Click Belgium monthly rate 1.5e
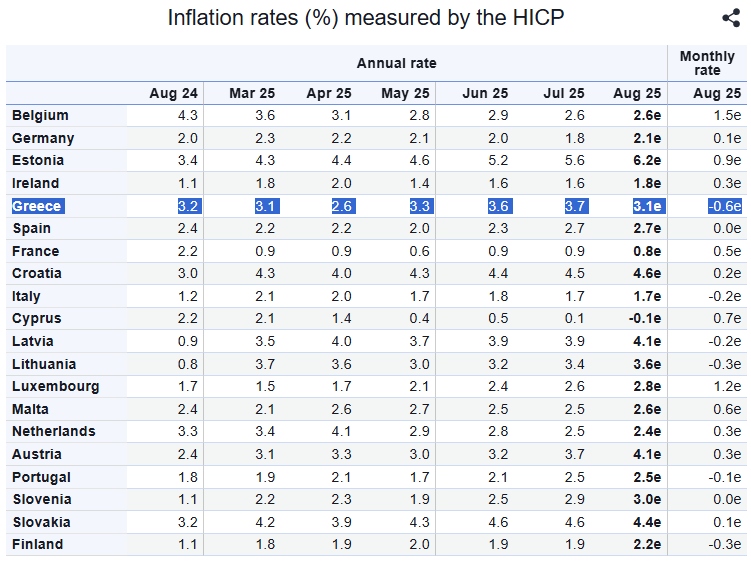This screenshot has width=751, height=564. click(x=727, y=115)
